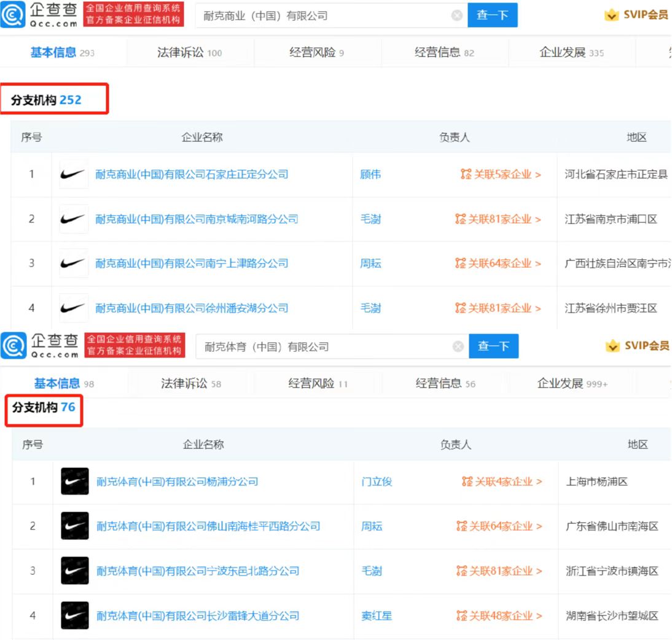Click region text 湖南省长沙市望城区

point(612,616)
